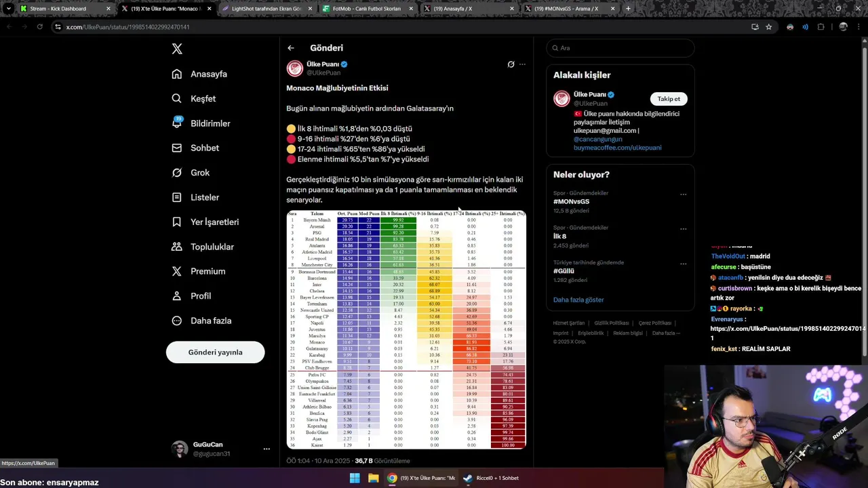This screenshot has width=868, height=488.
Task: Click the X status link in chat
Action: click(x=788, y=332)
